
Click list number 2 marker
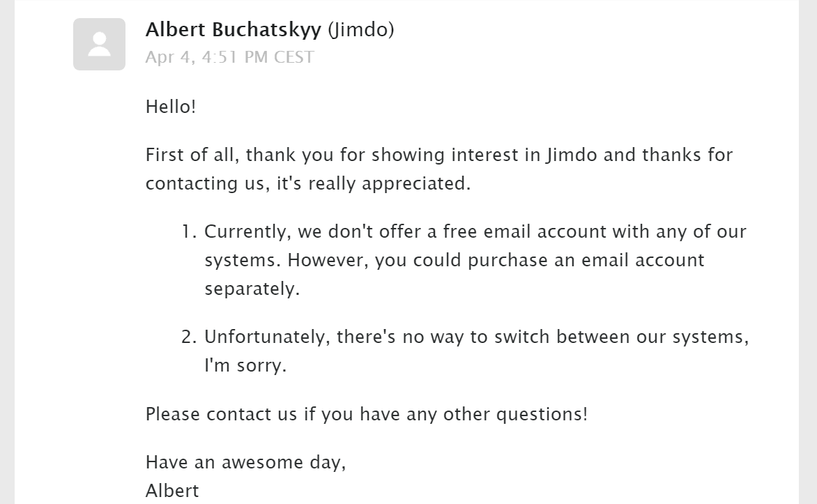point(189,337)
